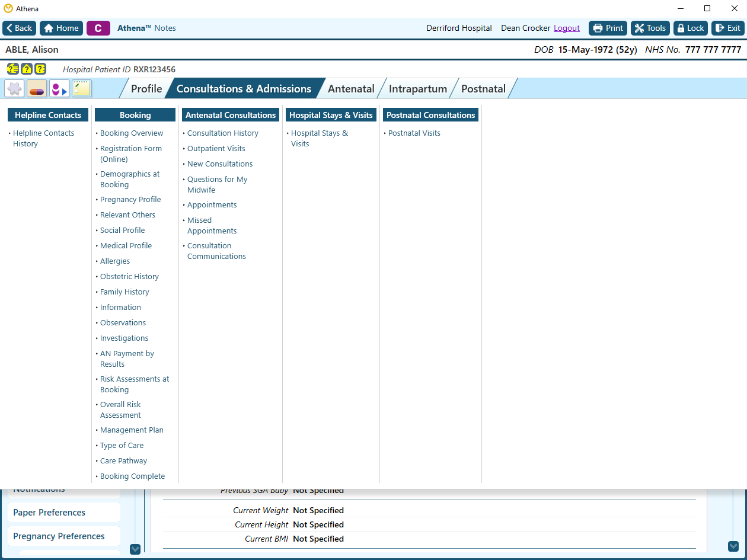
Task: Open Postnatal Visits
Action: pos(414,133)
